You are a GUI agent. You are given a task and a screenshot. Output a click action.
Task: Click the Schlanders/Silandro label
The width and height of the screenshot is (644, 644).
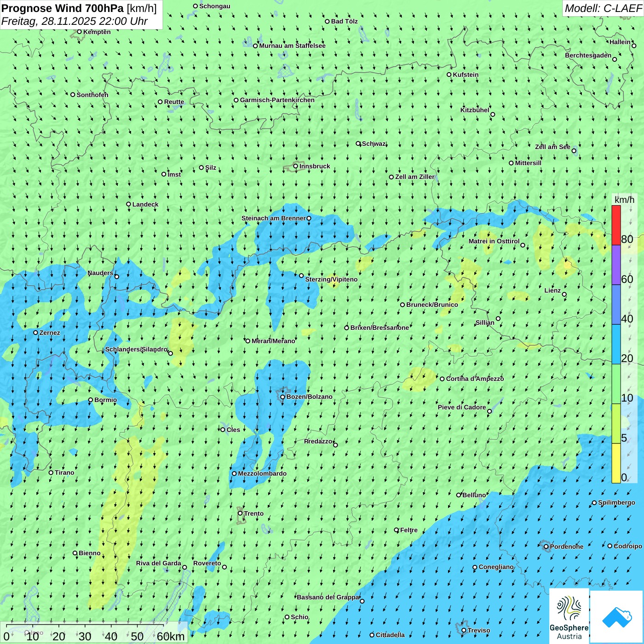click(x=136, y=349)
